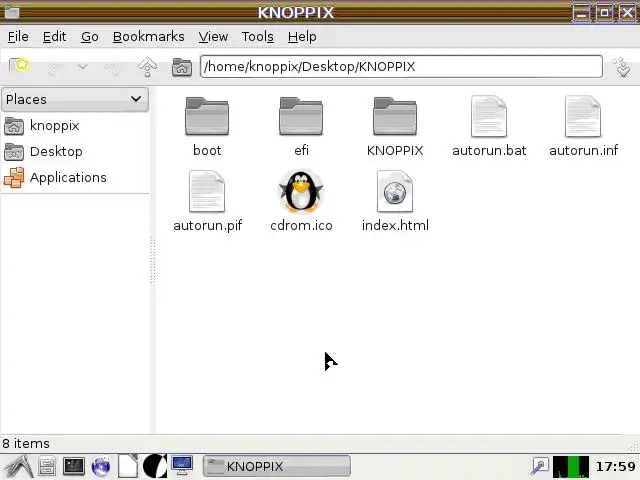Select the autorun.bat file icon

[x=489, y=116]
